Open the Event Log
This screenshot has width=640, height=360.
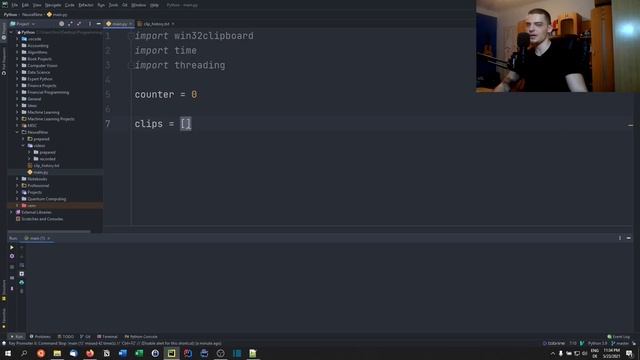point(618,337)
